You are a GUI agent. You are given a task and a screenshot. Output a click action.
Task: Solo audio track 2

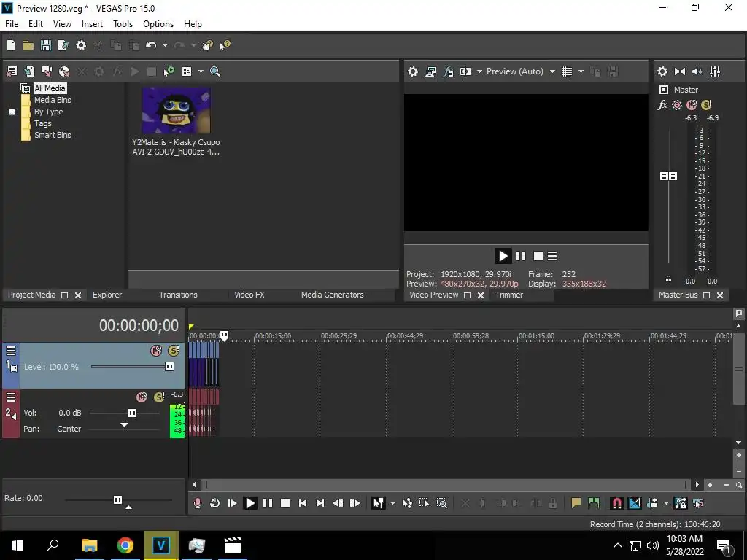159,397
